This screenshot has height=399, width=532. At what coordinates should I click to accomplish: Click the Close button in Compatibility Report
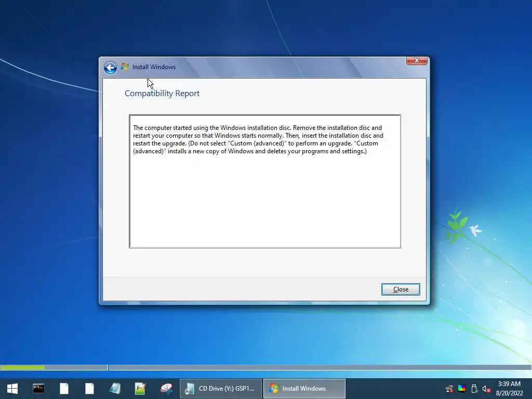(x=401, y=289)
